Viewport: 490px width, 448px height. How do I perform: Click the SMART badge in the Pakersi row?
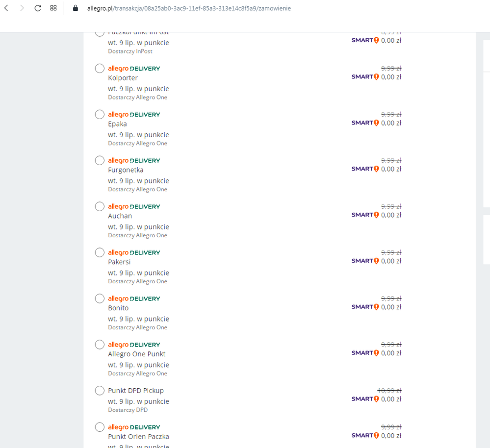tap(365, 261)
